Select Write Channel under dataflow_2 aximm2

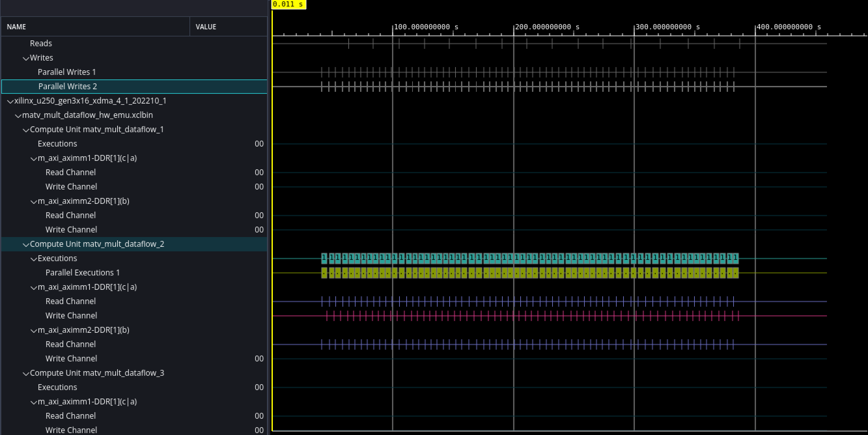coord(134,358)
